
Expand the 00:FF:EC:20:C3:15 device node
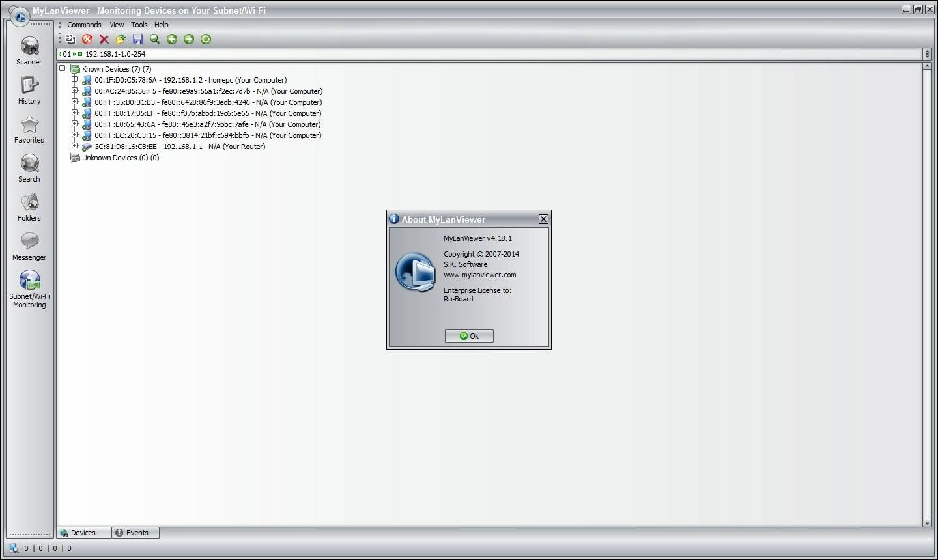[75, 135]
